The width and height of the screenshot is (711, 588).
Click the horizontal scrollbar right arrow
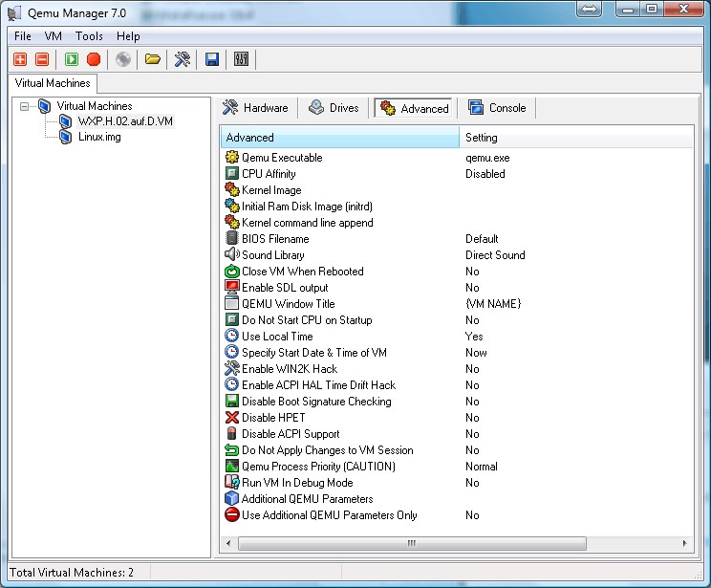686,543
